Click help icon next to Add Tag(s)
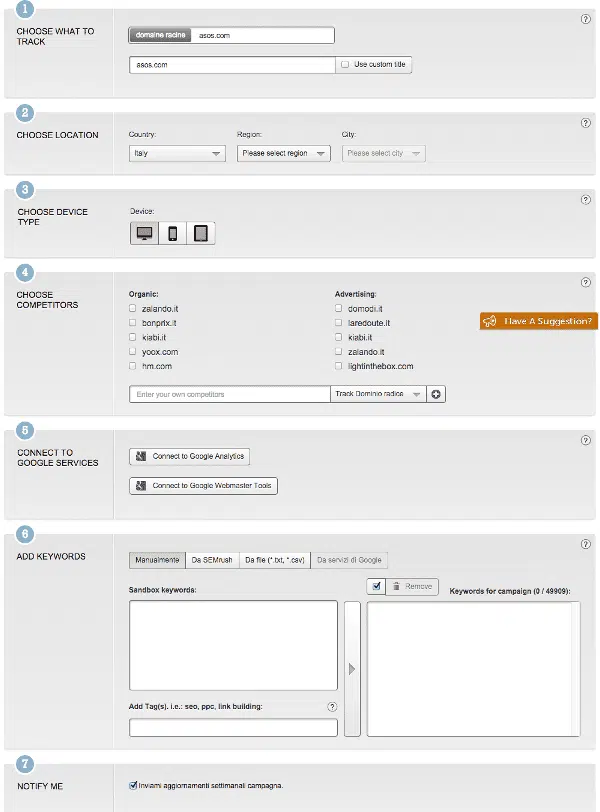600x812 pixels. click(332, 707)
